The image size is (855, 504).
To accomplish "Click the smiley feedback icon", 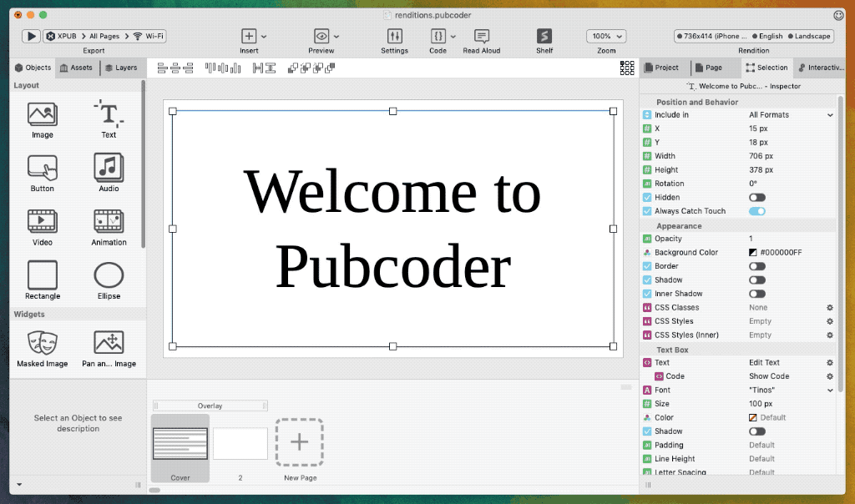I will (x=838, y=15).
